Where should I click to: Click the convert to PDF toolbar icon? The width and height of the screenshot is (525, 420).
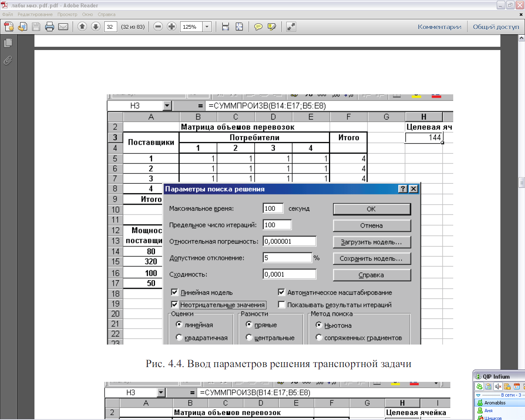(9, 27)
